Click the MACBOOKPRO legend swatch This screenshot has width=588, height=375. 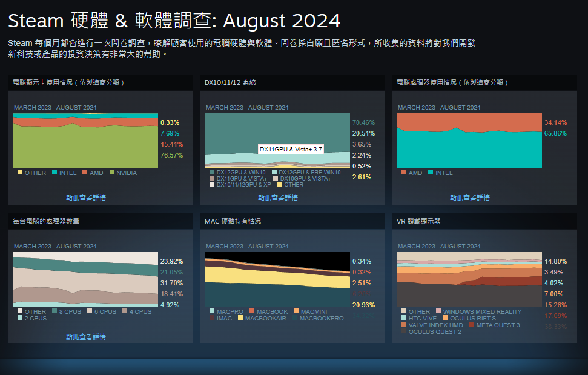coord(295,318)
